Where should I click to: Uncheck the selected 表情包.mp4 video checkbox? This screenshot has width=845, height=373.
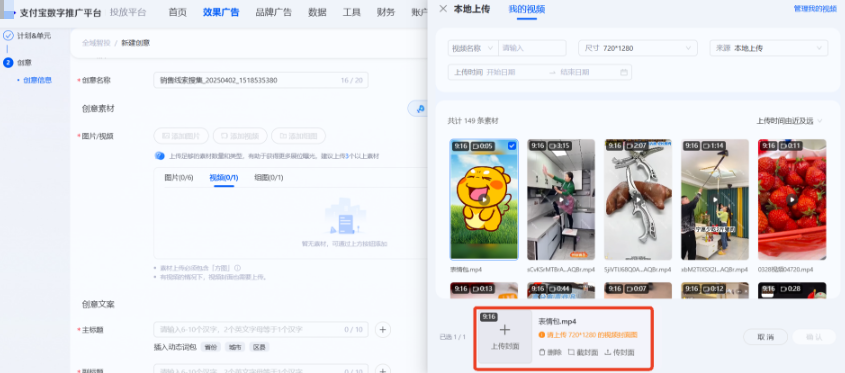pos(511,146)
